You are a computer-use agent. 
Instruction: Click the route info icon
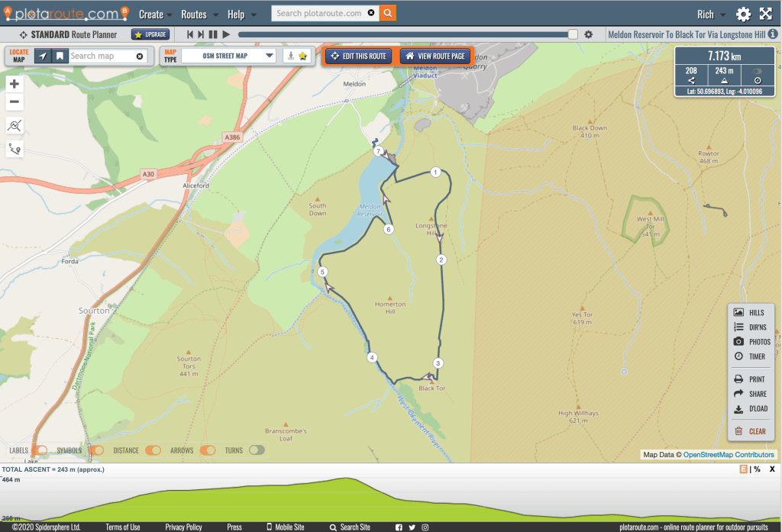[773, 34]
